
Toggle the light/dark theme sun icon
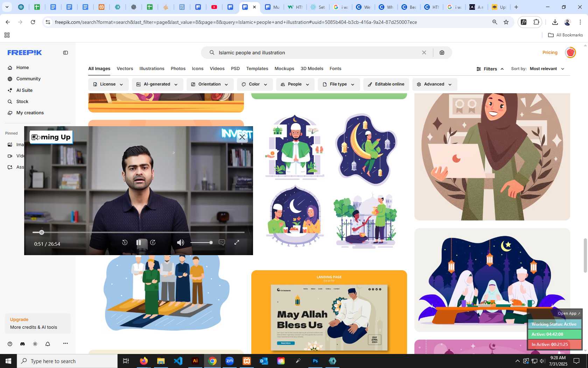click(35, 344)
